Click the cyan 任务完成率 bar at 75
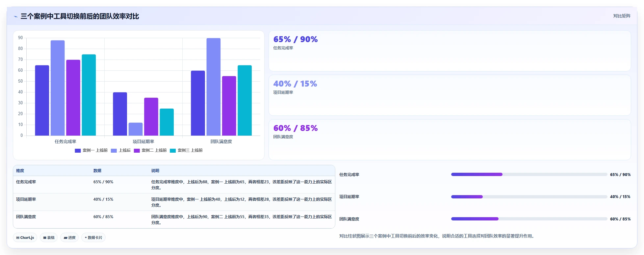The image size is (644, 255). click(x=89, y=95)
